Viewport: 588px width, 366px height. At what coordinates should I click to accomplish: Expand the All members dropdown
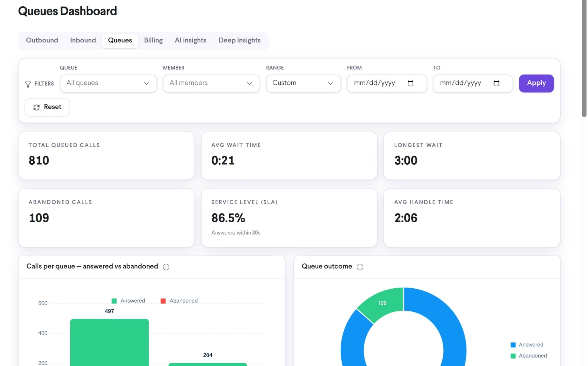point(211,83)
